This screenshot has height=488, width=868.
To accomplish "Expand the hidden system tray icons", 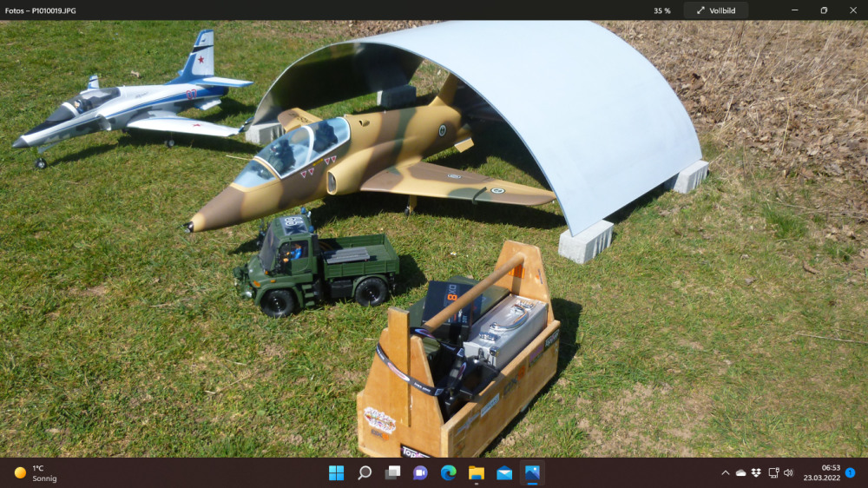I will tap(726, 472).
